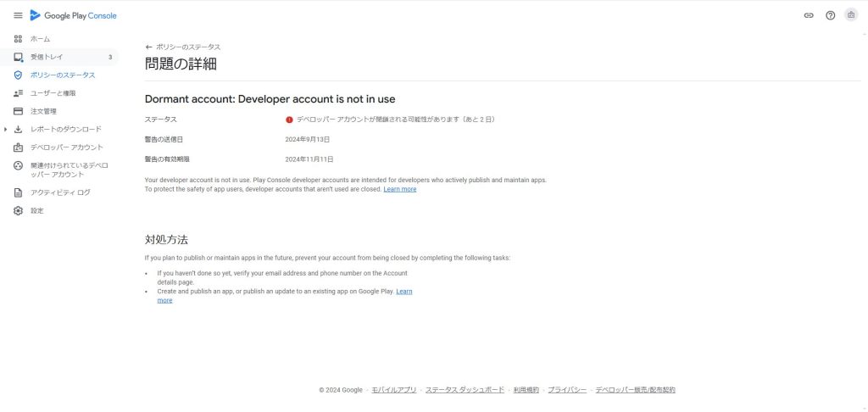Screen dimensions: 868x412
Task: Open the モバイルアプリ footer link
Action: 393,390
